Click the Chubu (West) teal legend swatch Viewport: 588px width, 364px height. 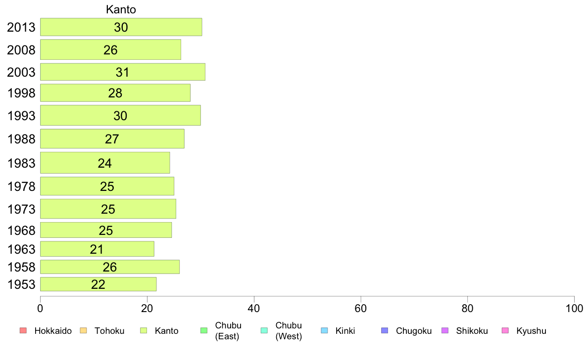[x=264, y=331]
